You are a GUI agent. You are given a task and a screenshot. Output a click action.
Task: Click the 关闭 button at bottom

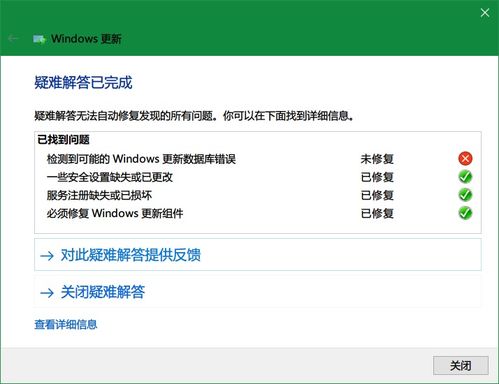[x=461, y=366]
